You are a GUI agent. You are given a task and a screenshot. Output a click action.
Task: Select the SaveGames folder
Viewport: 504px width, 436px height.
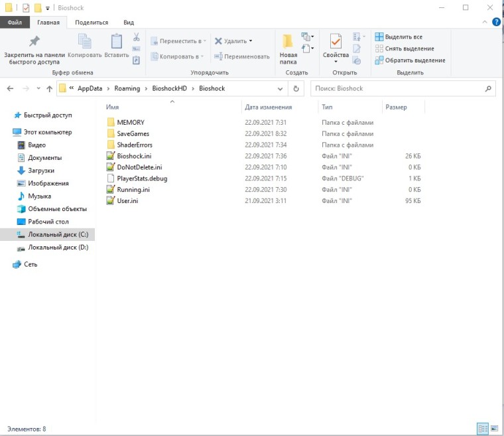tap(133, 133)
